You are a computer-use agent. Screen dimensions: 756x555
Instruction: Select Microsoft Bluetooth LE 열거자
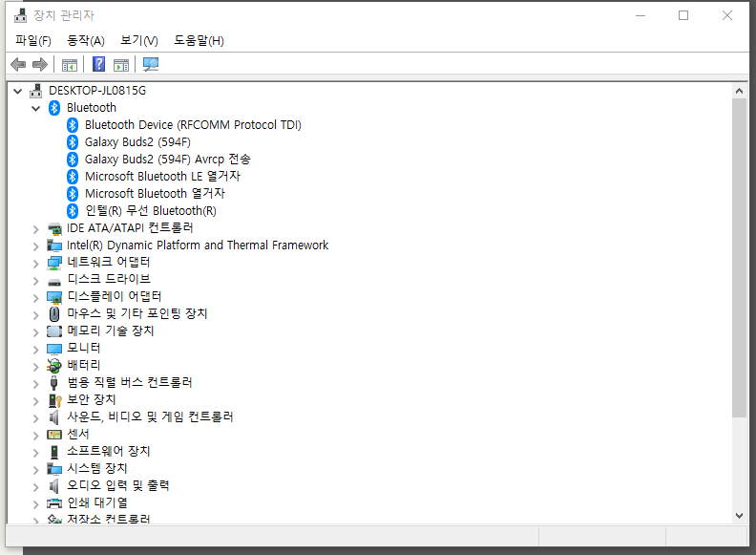pyautogui.click(x=162, y=176)
